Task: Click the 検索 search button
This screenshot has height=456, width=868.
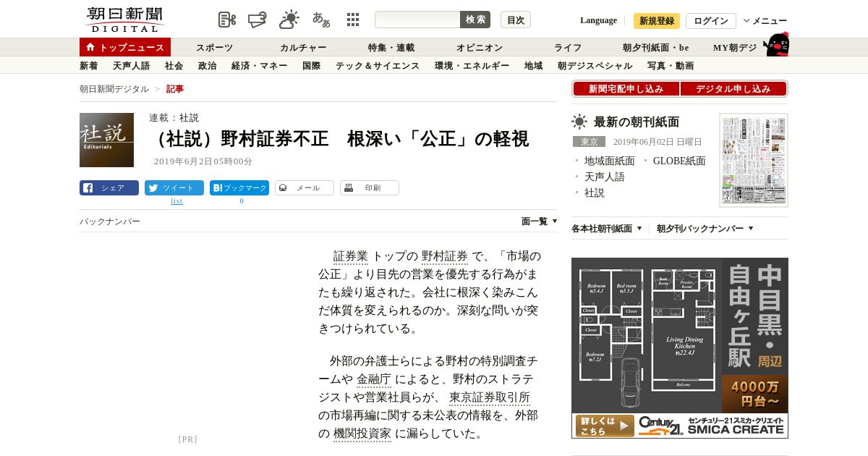Action: (475, 20)
